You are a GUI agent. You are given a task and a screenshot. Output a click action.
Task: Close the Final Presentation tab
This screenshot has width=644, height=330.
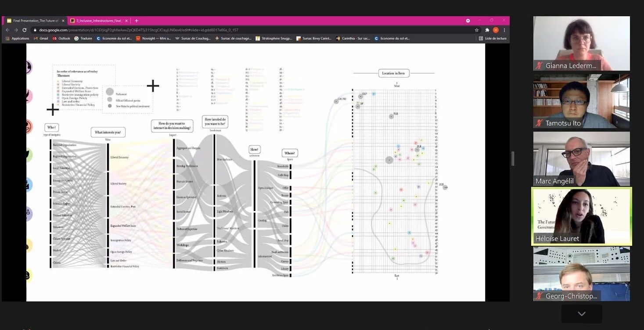click(x=63, y=21)
